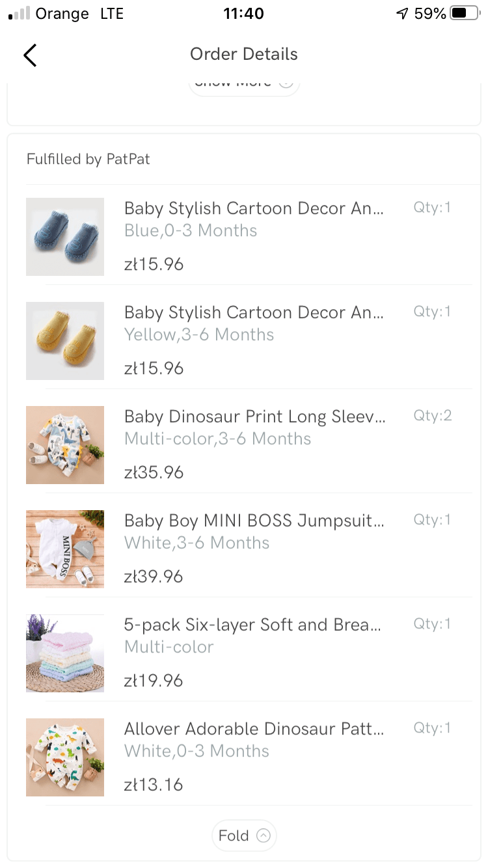Image resolution: width=488 pixels, height=868 pixels.
Task: Expand the partially hidden Show More button
Action: (x=244, y=85)
